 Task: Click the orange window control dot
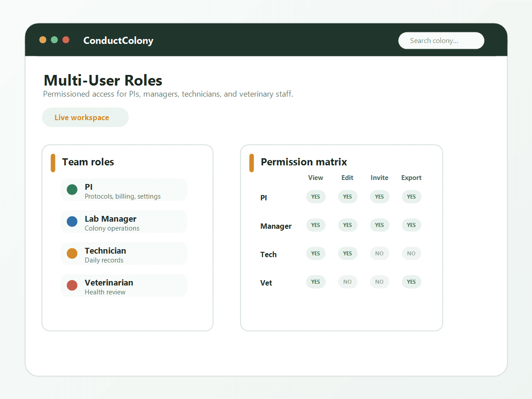pyautogui.click(x=43, y=40)
